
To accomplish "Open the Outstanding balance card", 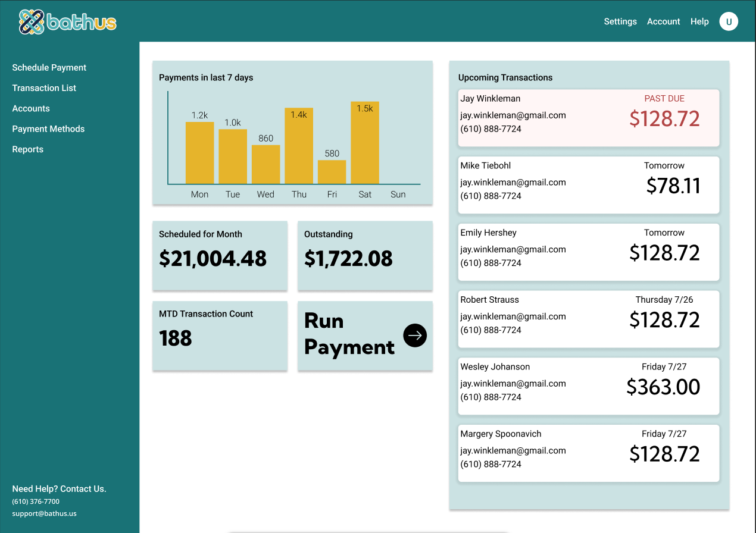I will click(x=365, y=256).
